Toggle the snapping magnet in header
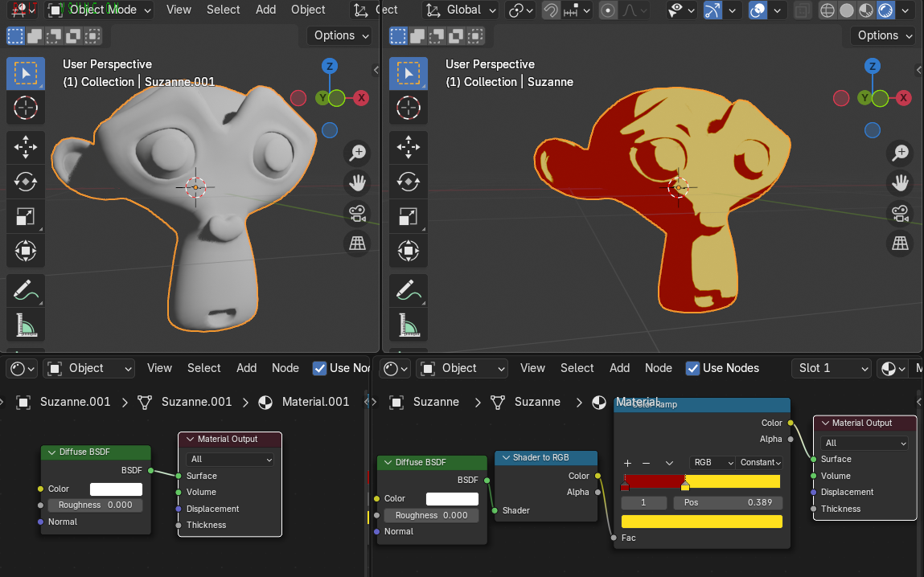 [552, 10]
